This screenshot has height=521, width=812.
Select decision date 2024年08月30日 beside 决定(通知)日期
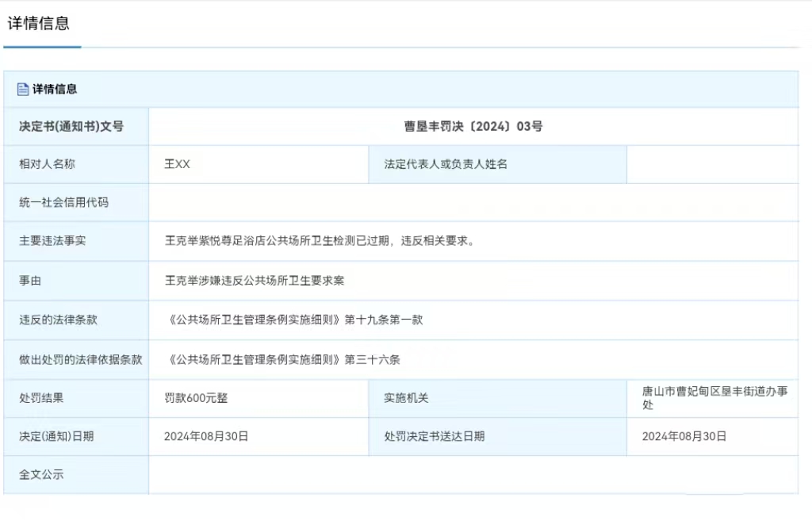point(206,437)
